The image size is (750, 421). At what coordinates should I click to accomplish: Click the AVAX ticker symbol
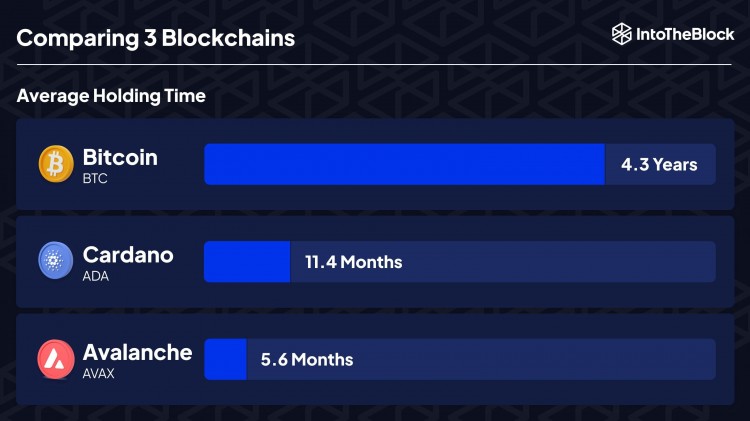point(98,373)
